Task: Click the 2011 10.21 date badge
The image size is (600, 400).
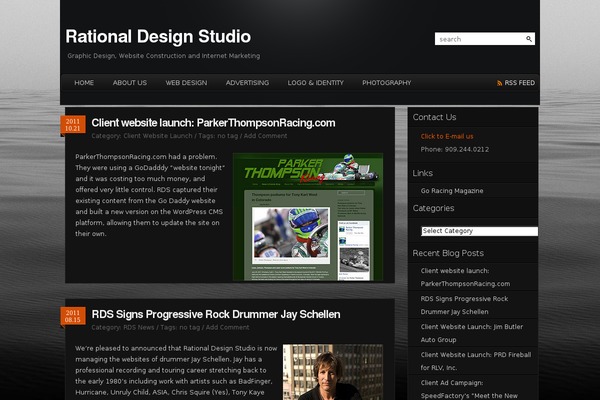Action: point(73,125)
